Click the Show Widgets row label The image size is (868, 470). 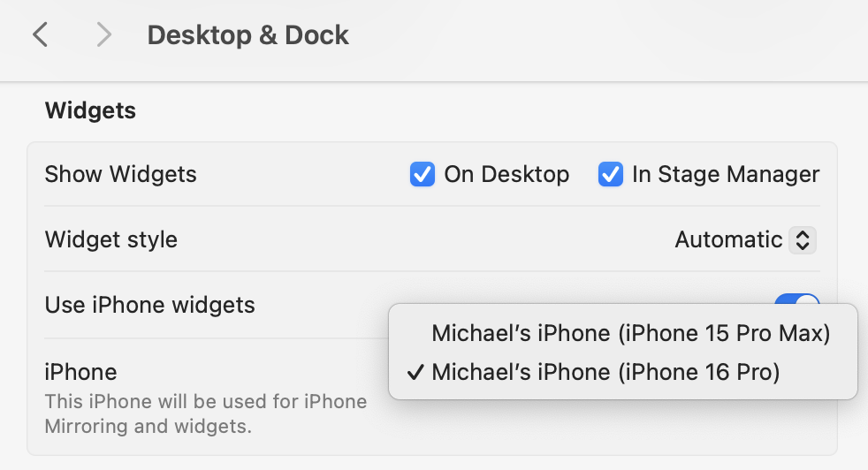[x=120, y=174]
